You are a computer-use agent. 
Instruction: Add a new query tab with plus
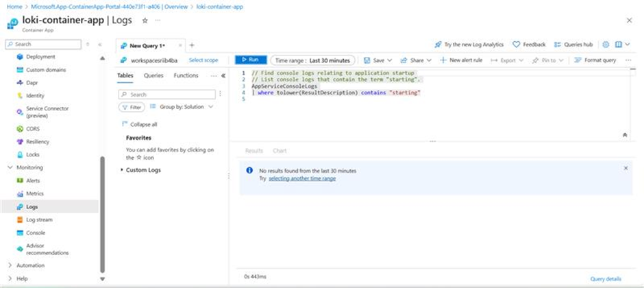(191, 45)
